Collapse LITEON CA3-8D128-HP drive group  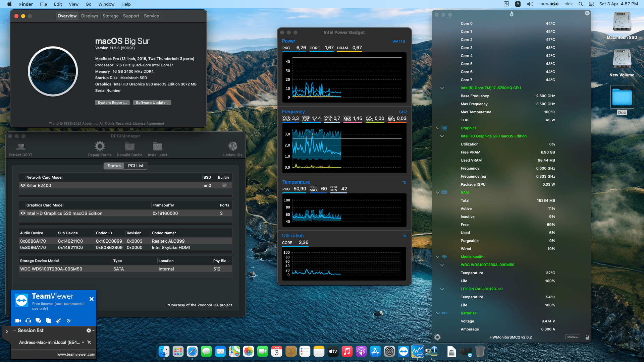(442, 289)
